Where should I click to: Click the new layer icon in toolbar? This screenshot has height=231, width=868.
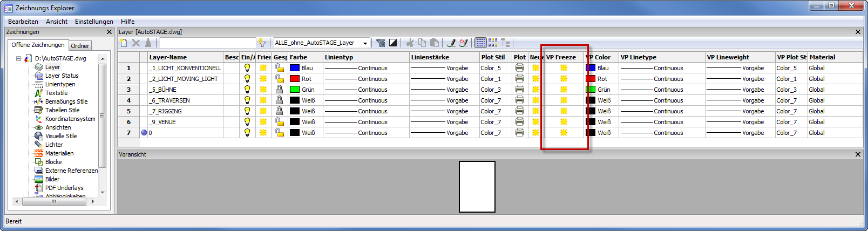click(x=124, y=43)
